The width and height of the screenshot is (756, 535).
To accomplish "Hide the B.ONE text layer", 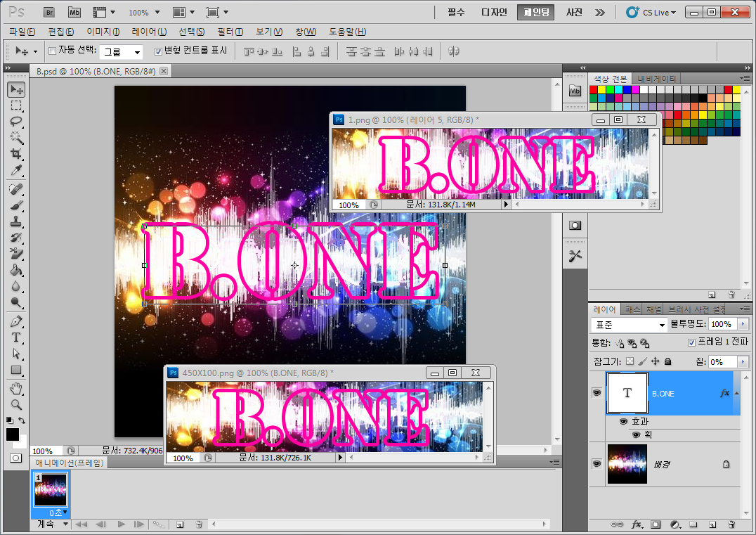I will coord(597,393).
